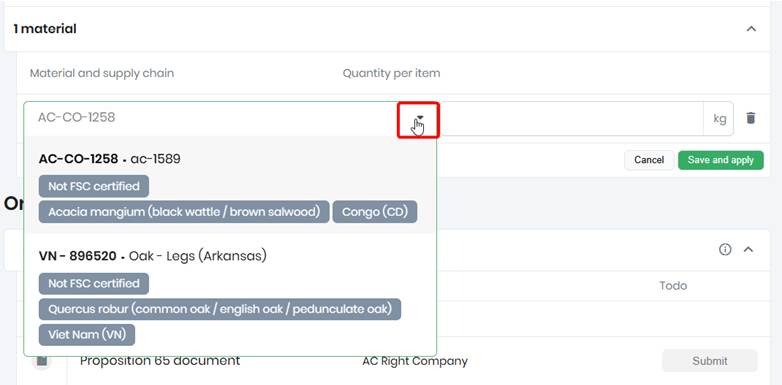
Task: Click Quantity per item label
Action: (x=391, y=73)
